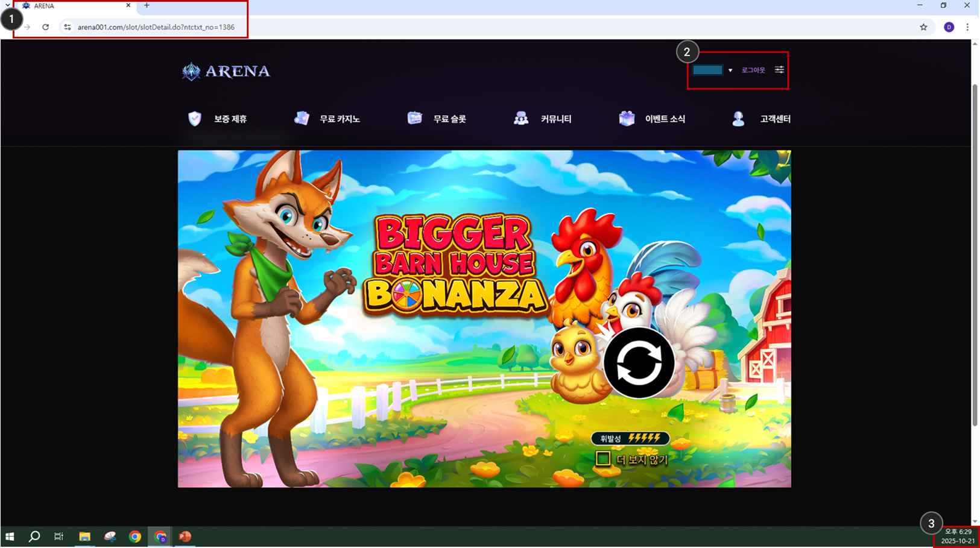Click the cards icon beside 무료 카지노
Screen dimensions: 980x548
[x=302, y=119]
